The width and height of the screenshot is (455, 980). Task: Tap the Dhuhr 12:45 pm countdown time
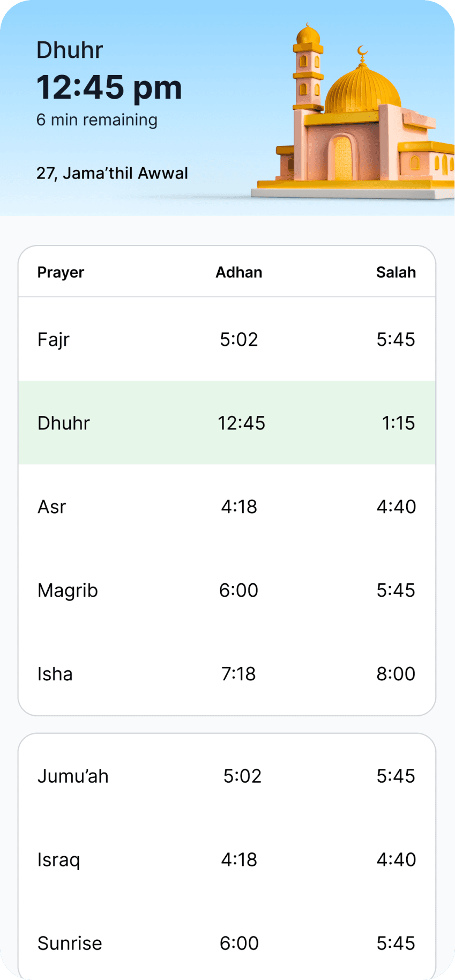click(109, 87)
